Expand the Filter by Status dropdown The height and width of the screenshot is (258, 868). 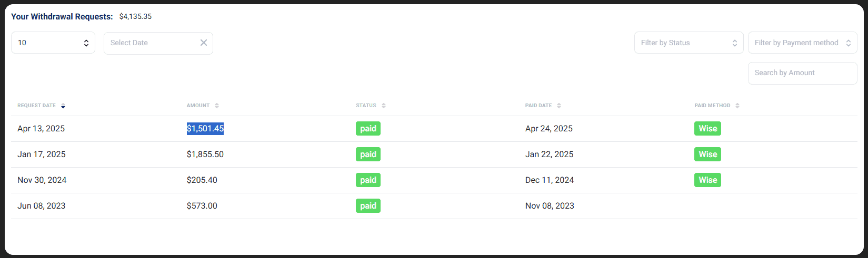[689, 43]
